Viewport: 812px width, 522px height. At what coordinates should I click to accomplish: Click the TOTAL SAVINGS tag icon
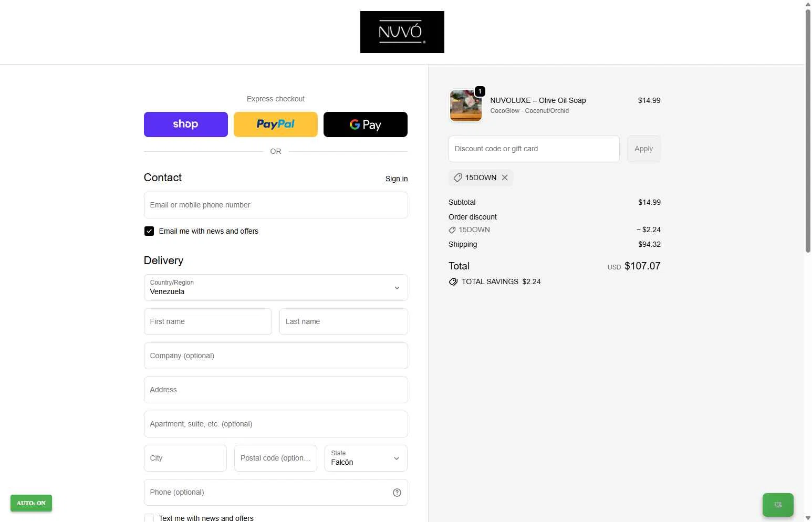point(453,282)
